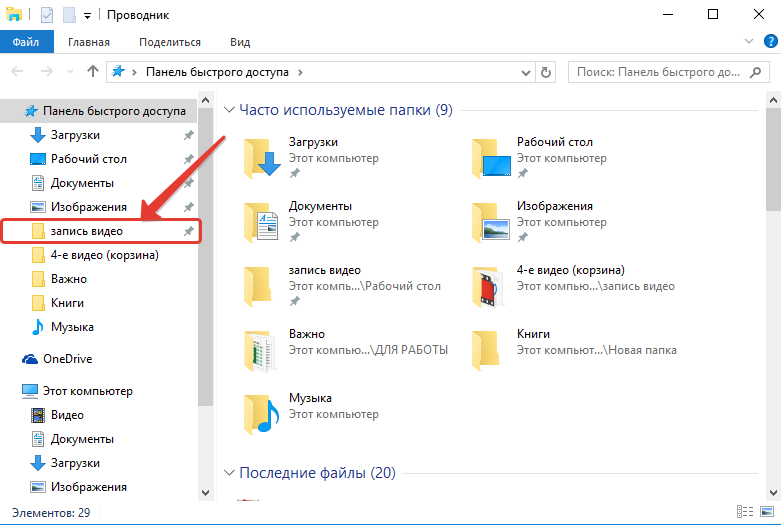Switch to details view icon in status bar
Viewport: 781px width, 525px height.
pos(745,512)
